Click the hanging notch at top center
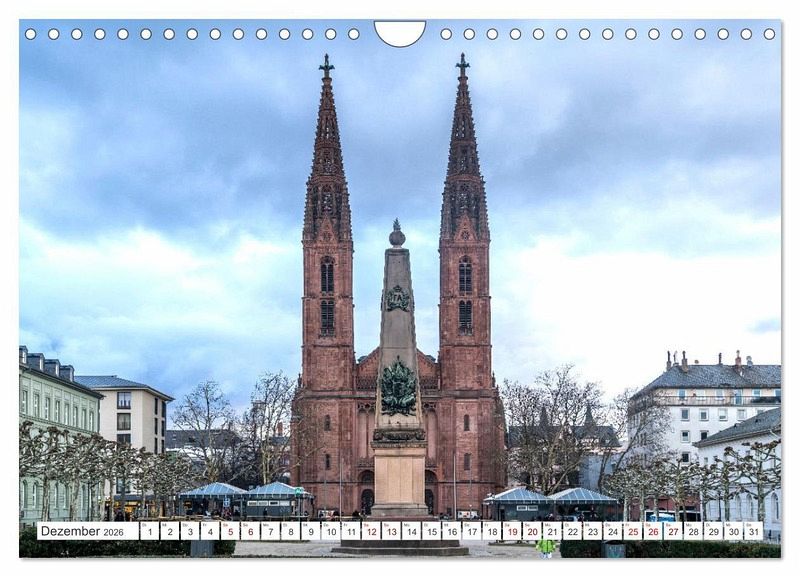 (400, 33)
